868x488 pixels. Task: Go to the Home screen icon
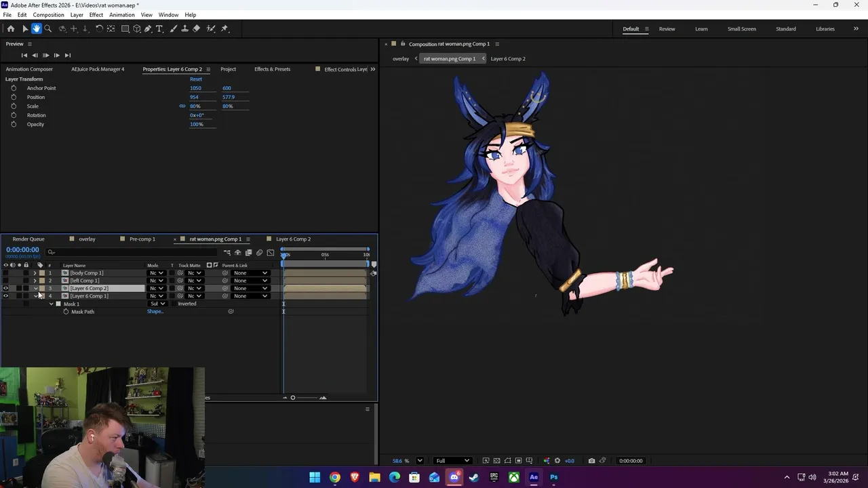tap(11, 28)
